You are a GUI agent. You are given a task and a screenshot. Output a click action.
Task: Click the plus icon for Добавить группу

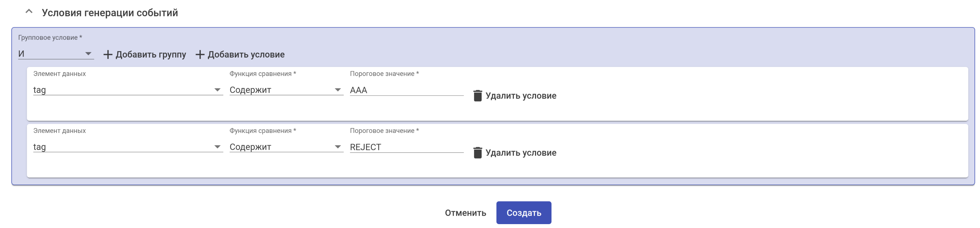click(x=108, y=55)
